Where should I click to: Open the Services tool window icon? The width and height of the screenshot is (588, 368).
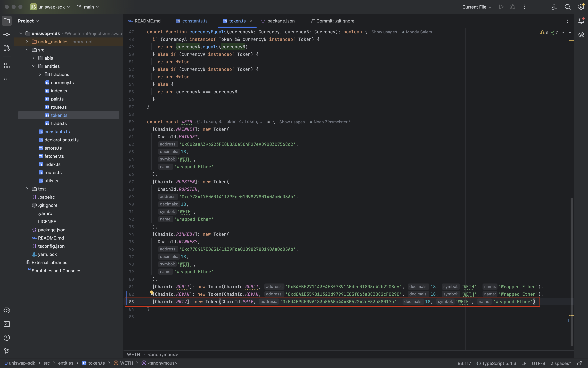coord(7,311)
